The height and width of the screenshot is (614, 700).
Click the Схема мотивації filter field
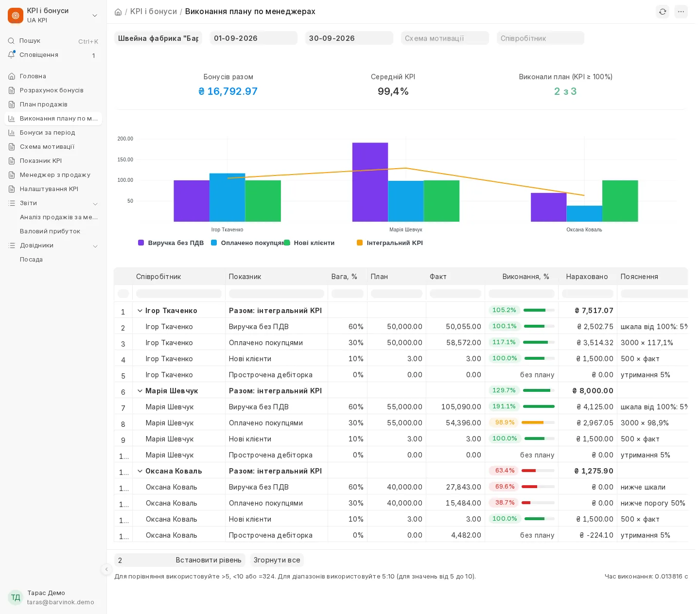point(445,38)
